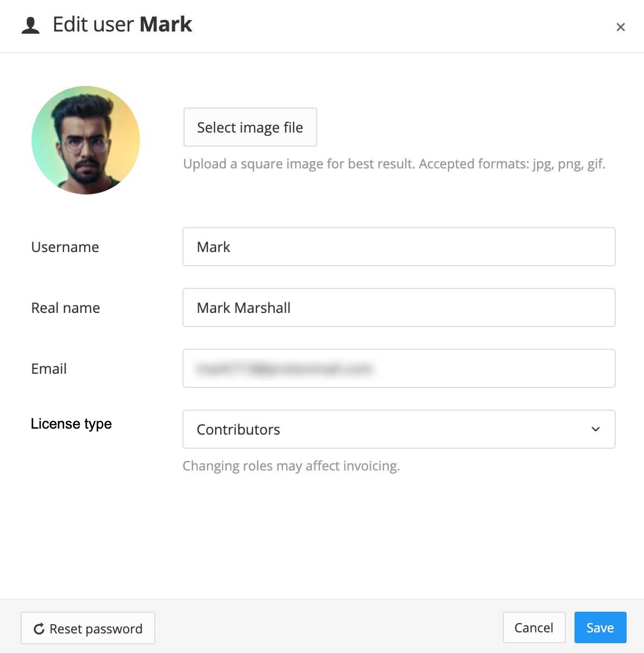
Task: Click the Email label
Action: [x=49, y=369]
